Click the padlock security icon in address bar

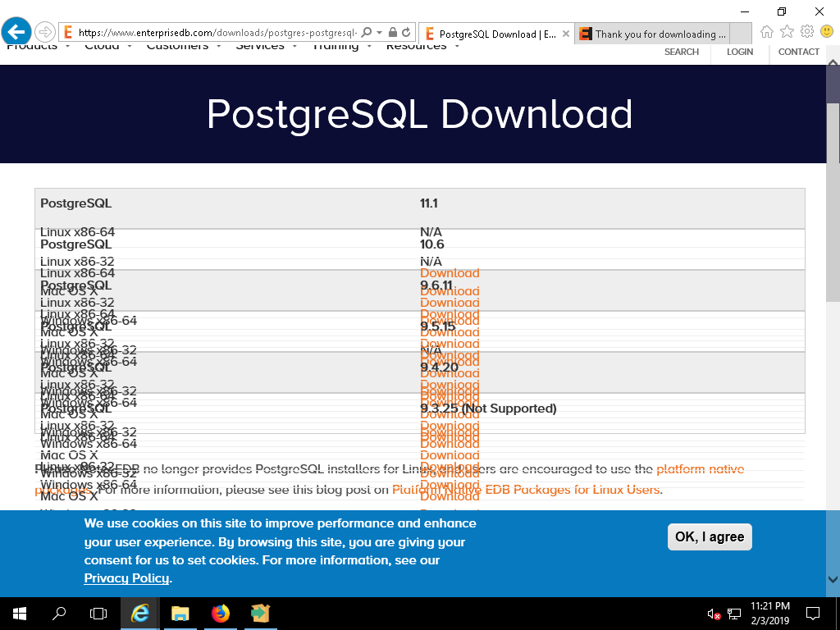coord(393,33)
